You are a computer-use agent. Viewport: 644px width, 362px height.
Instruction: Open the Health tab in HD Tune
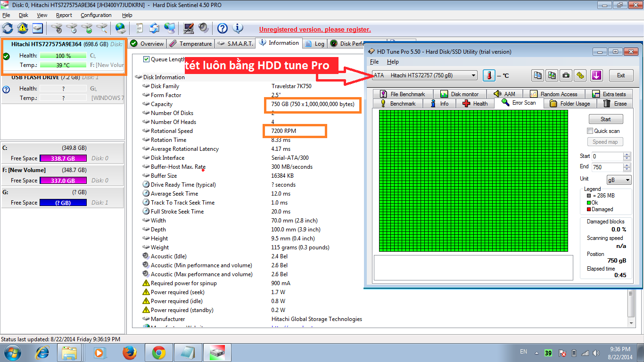(x=475, y=104)
